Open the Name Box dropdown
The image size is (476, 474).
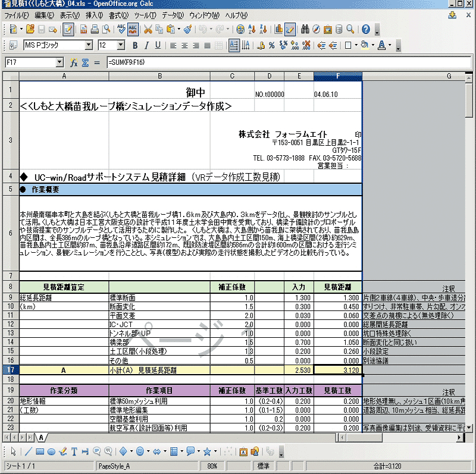pos(60,62)
